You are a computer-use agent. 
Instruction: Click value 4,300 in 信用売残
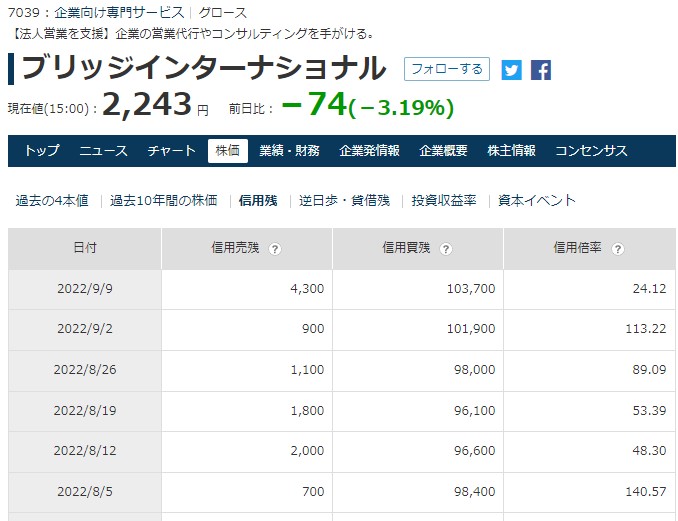coord(307,288)
